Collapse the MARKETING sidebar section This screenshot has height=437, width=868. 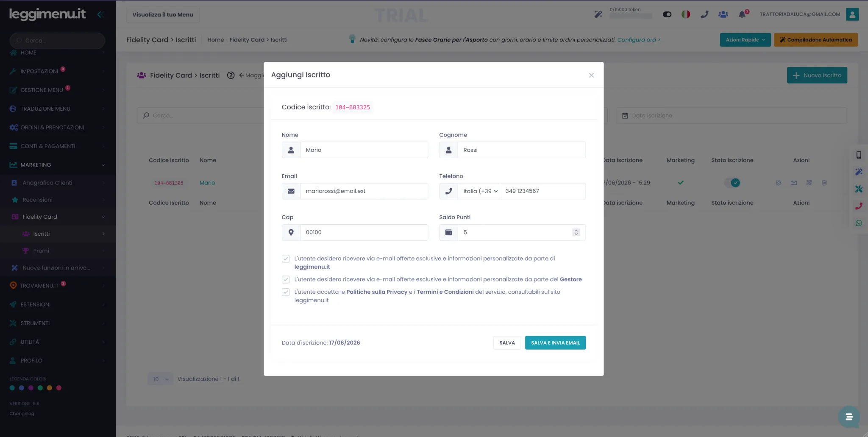pyautogui.click(x=58, y=165)
